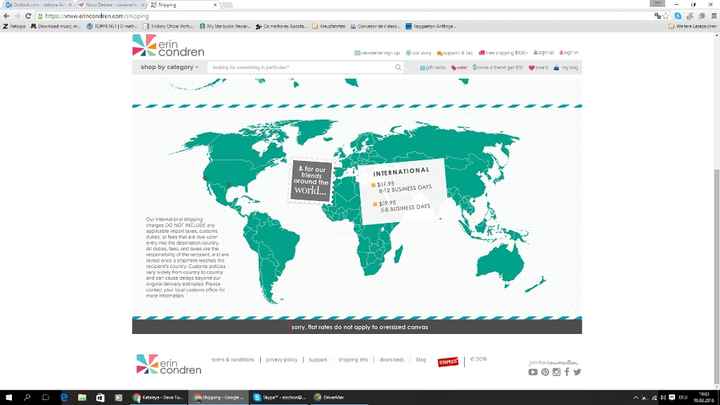Click the Erin Condren logo in header
The width and height of the screenshot is (720, 405).
coord(168,45)
